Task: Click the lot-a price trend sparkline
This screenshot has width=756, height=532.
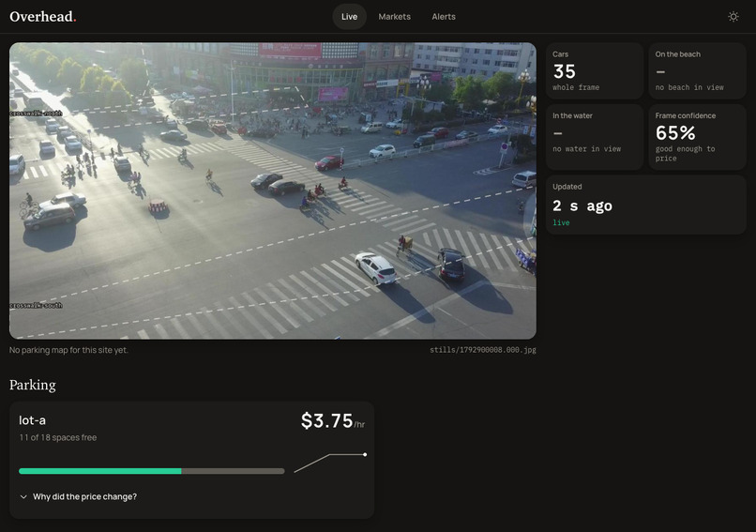Action: click(x=330, y=463)
